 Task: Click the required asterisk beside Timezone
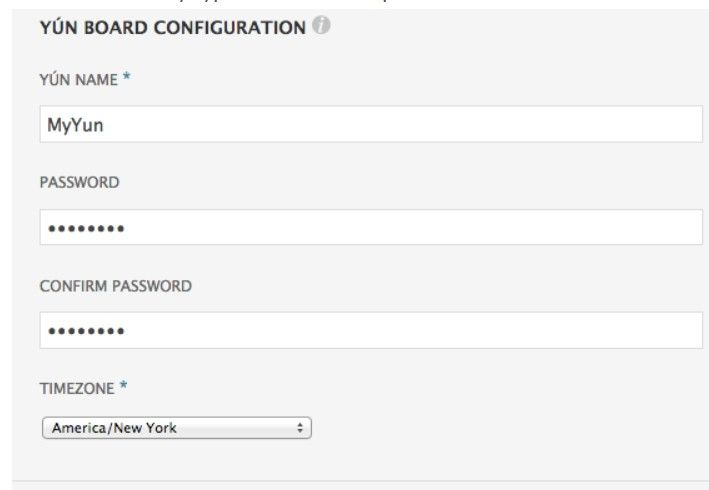pos(124,386)
